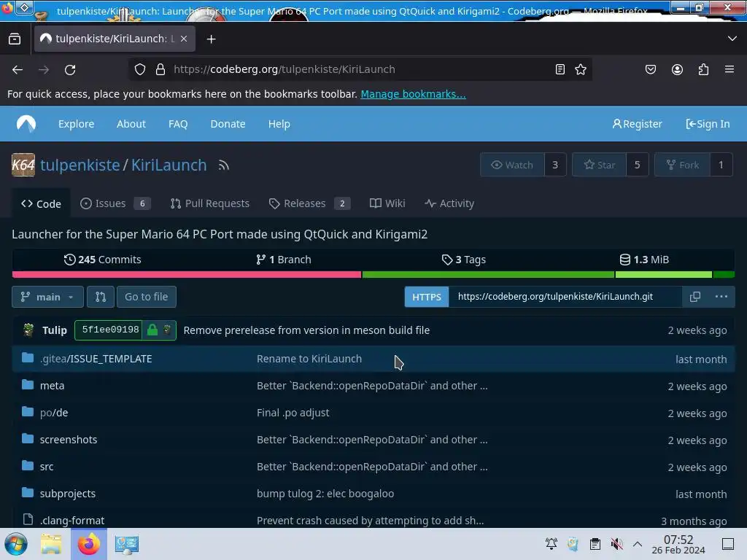Open the Codeberg home logo

pos(26,124)
